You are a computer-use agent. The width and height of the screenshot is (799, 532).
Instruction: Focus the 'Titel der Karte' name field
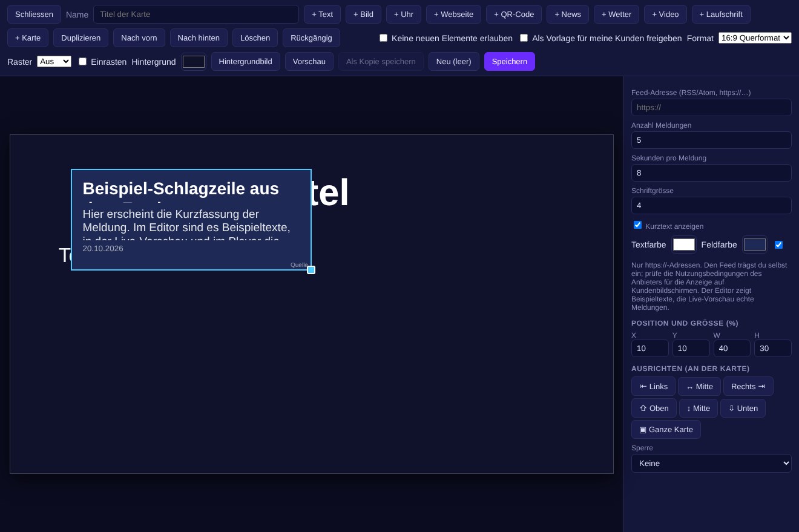click(196, 14)
